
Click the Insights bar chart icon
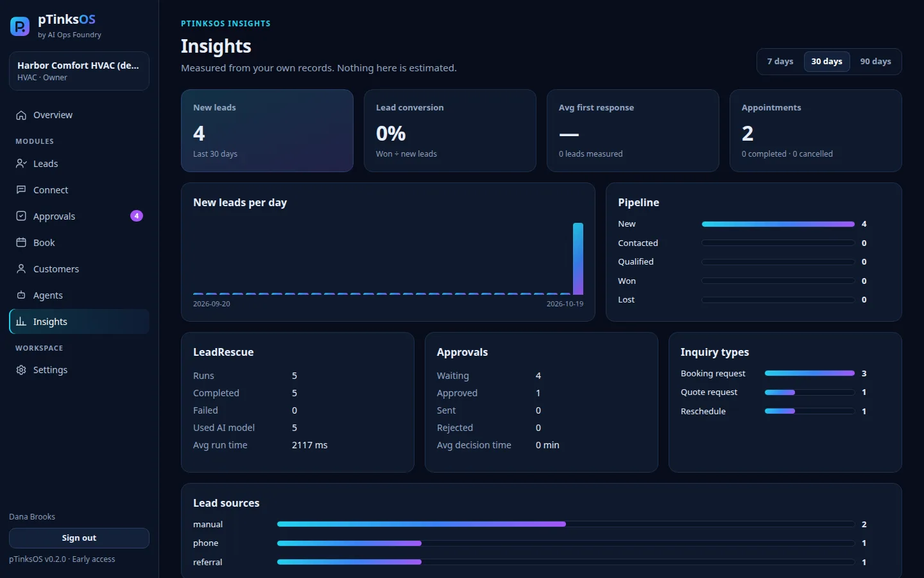[x=21, y=322]
